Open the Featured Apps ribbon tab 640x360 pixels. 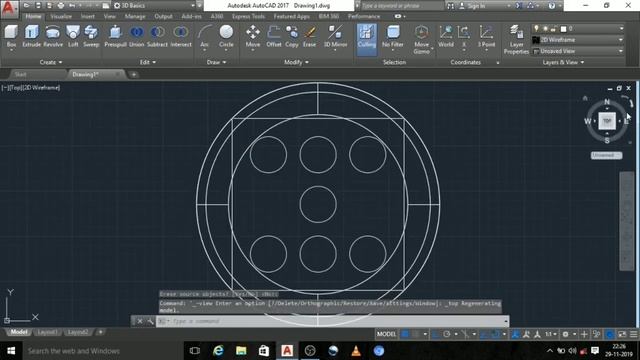click(291, 16)
